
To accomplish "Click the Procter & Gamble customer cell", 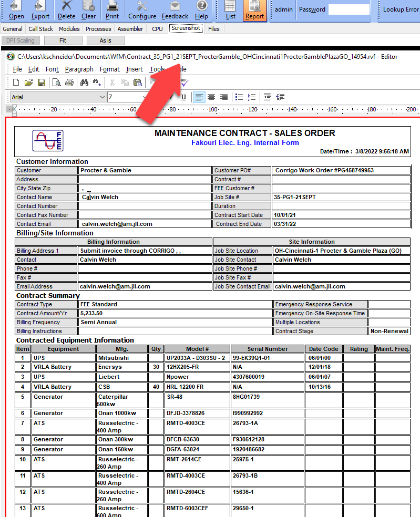I will click(145, 170).
